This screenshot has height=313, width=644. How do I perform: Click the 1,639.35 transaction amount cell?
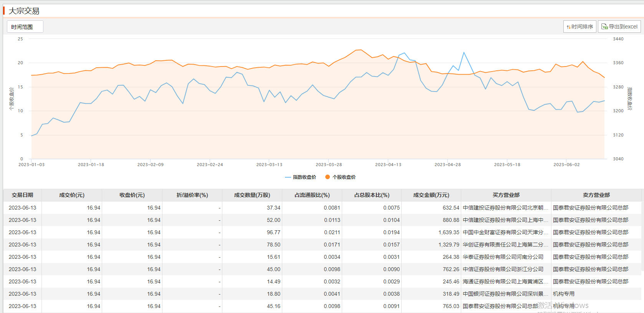[x=449, y=232]
